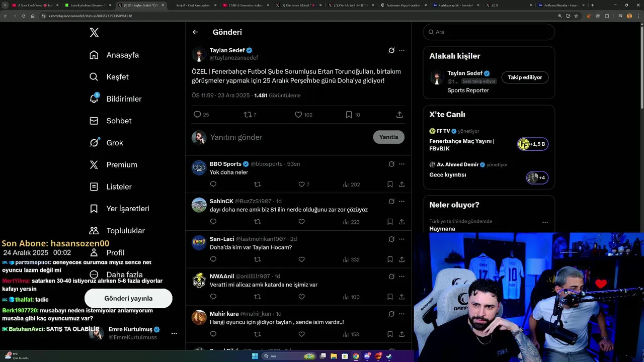This screenshot has width=644, height=362.
Task: Reply to BBO Sports comment
Action: 213,185
